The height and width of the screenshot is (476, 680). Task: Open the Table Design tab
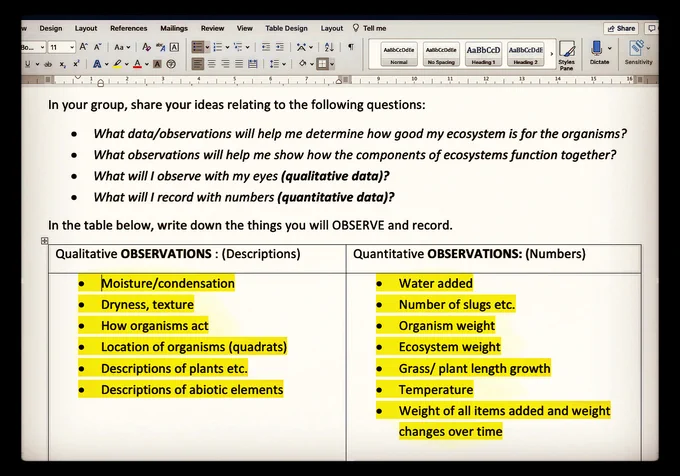click(x=286, y=28)
